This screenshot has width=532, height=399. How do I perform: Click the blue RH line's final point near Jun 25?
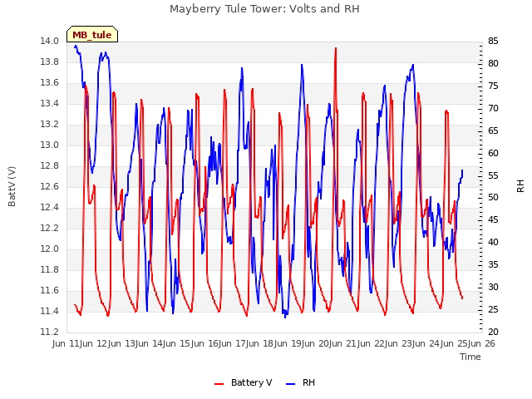coord(462,170)
